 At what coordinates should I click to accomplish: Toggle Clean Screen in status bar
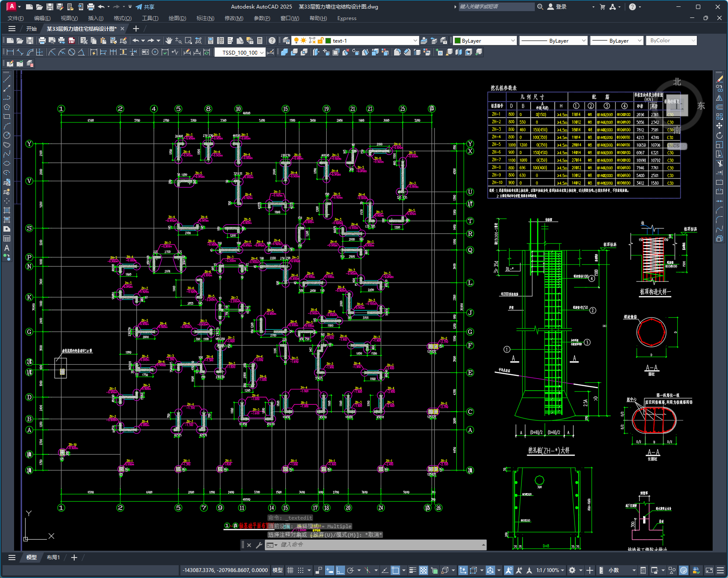pyautogui.click(x=709, y=570)
